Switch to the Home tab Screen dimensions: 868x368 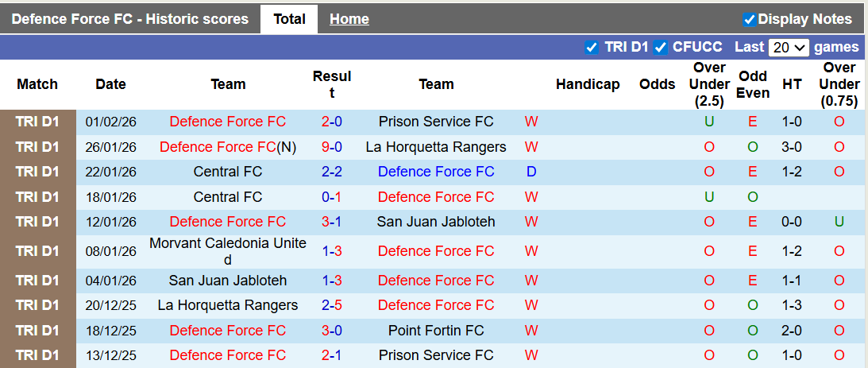349,19
